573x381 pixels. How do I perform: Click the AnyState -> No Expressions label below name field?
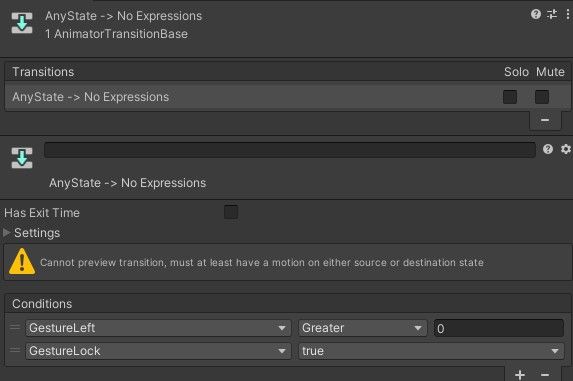128,183
